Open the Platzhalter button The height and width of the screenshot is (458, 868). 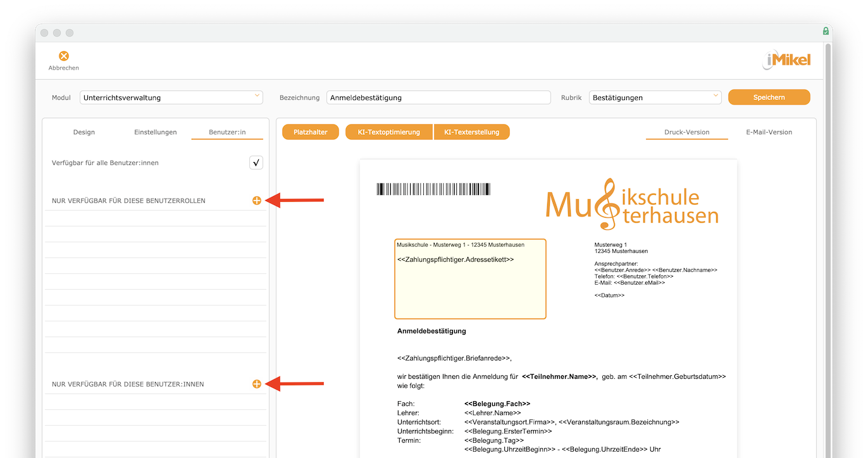[311, 132]
